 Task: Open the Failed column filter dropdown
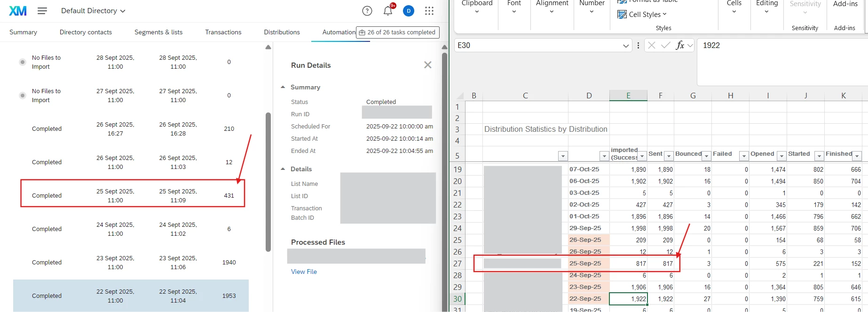744,156
